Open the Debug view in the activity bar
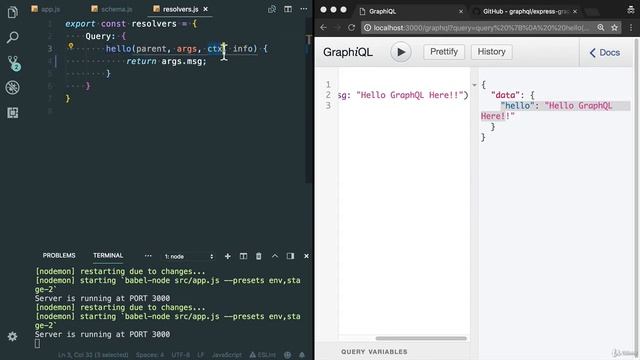The width and height of the screenshot is (640, 360). [x=12, y=87]
